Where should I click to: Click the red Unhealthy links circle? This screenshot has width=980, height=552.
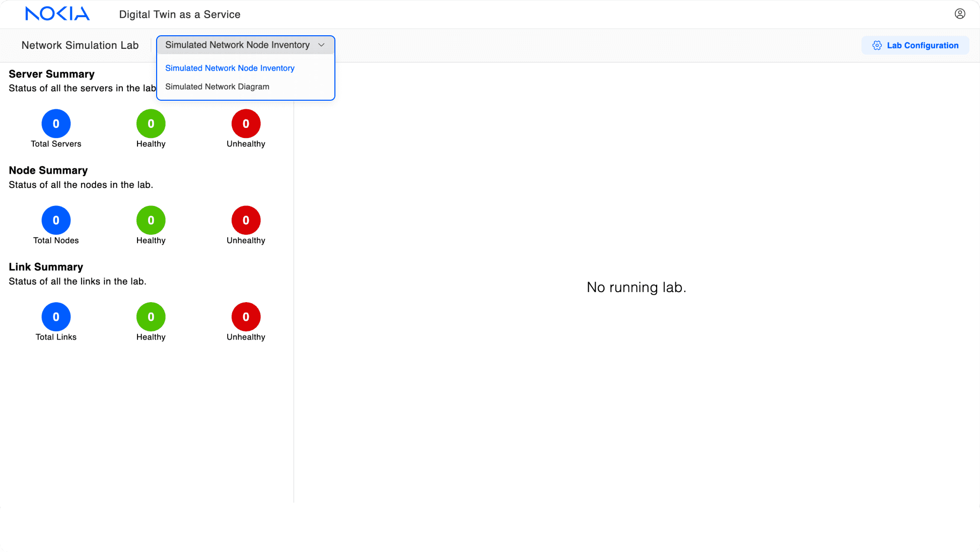[246, 317]
